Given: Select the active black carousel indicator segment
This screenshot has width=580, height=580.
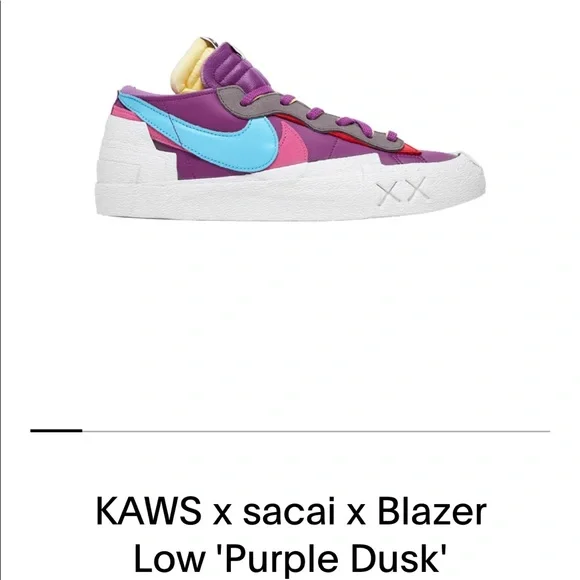Looking at the screenshot, I should [56, 431].
